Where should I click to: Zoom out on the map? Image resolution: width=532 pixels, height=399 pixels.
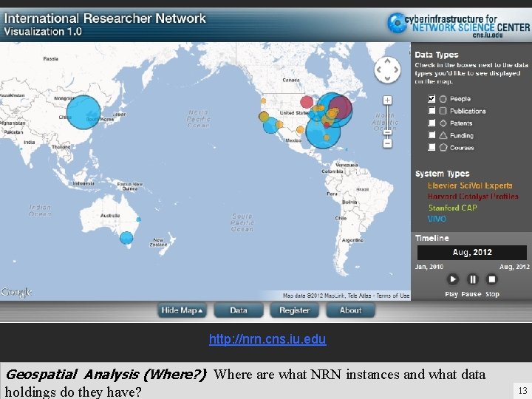pyautogui.click(x=387, y=143)
